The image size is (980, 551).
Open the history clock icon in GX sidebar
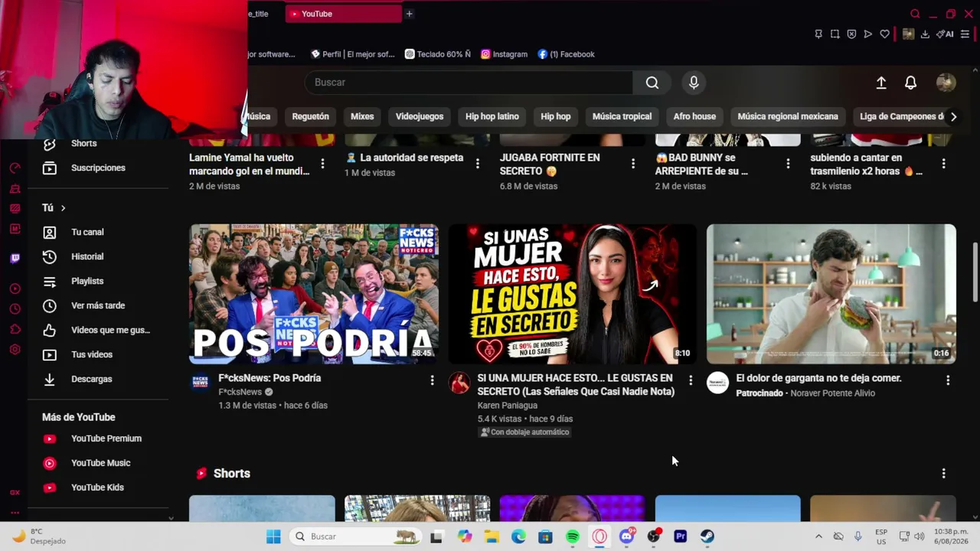(x=15, y=309)
